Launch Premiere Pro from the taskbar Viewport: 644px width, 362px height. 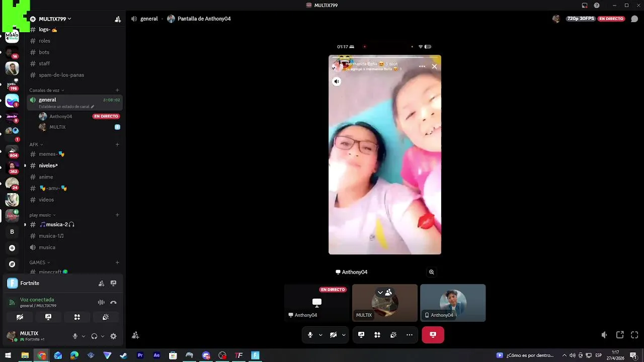[140, 355]
